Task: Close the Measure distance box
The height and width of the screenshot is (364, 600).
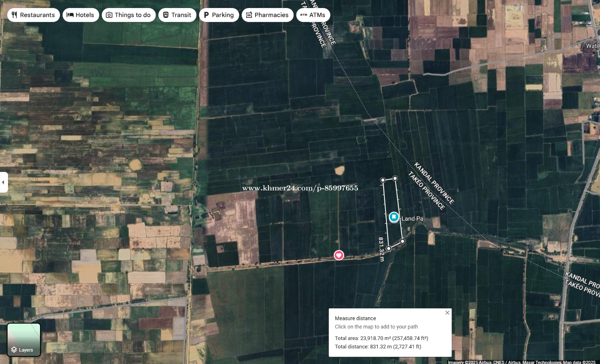Action: pyautogui.click(x=447, y=313)
